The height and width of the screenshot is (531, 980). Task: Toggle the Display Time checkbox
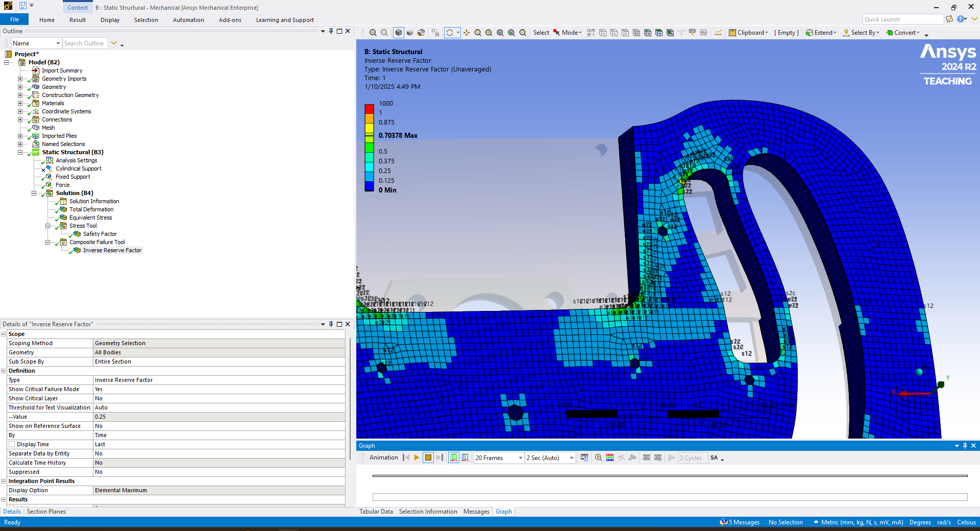click(12, 445)
